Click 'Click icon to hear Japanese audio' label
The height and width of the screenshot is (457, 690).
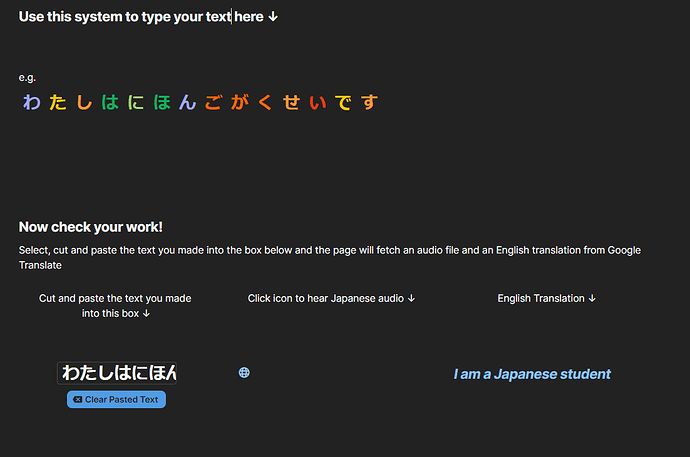(x=331, y=298)
